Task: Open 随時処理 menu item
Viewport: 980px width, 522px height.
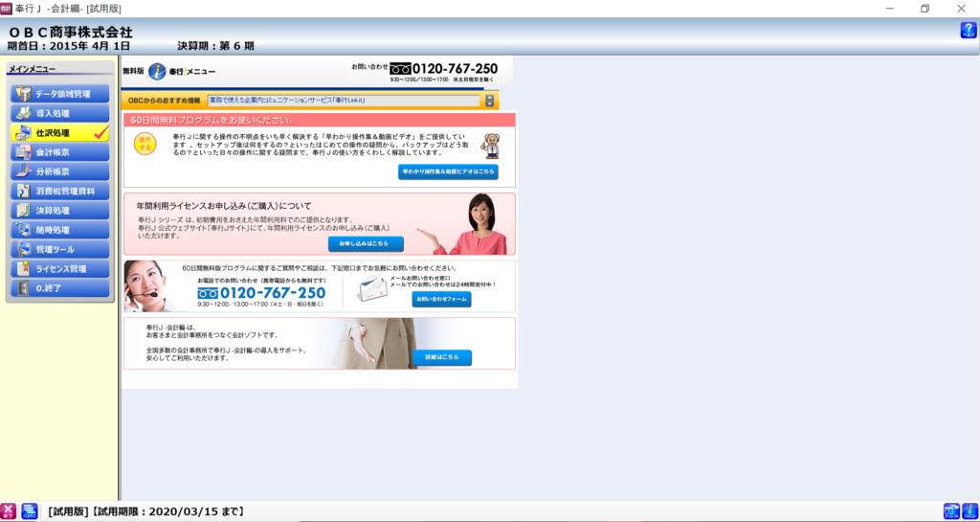Action: pyautogui.click(x=60, y=230)
